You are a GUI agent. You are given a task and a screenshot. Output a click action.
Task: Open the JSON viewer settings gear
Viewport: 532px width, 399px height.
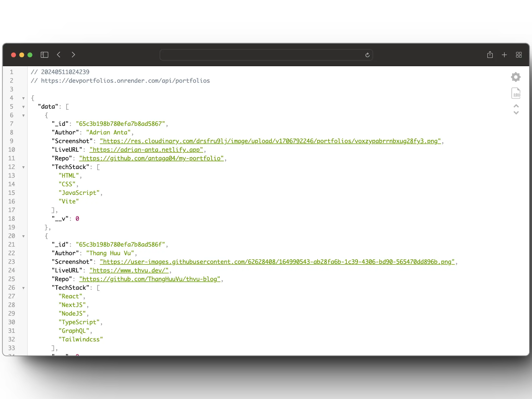click(x=516, y=77)
